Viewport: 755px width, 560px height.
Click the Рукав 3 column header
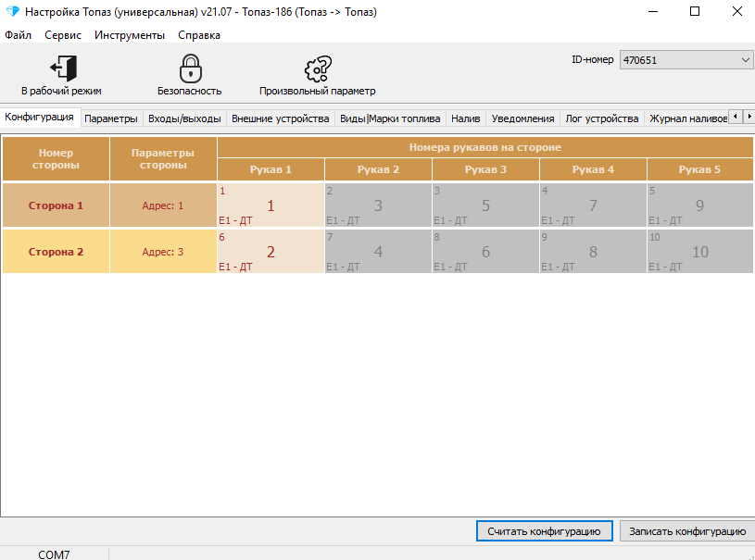485,169
